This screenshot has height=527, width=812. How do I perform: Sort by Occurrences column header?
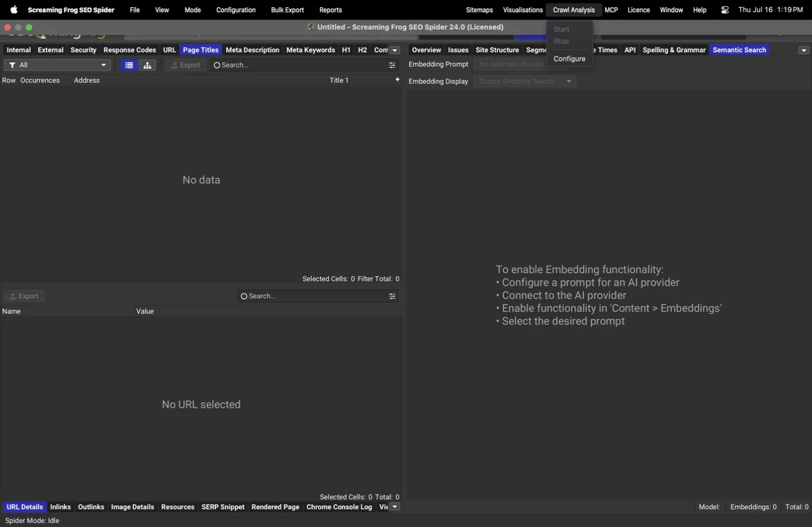[x=40, y=80]
